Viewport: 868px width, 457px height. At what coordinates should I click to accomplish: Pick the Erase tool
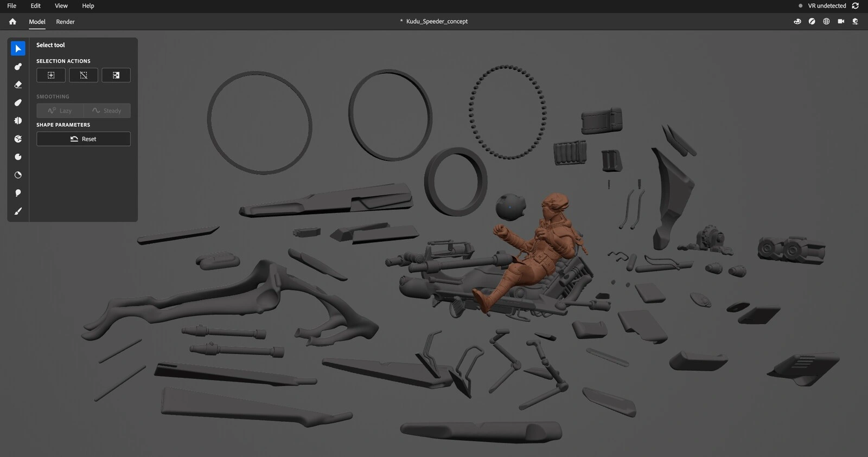pos(18,85)
